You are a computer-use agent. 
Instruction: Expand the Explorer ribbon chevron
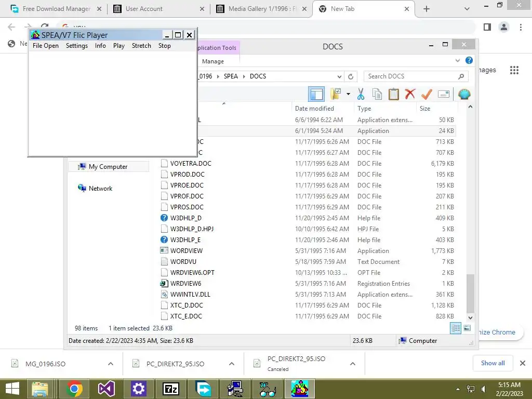[x=457, y=60]
